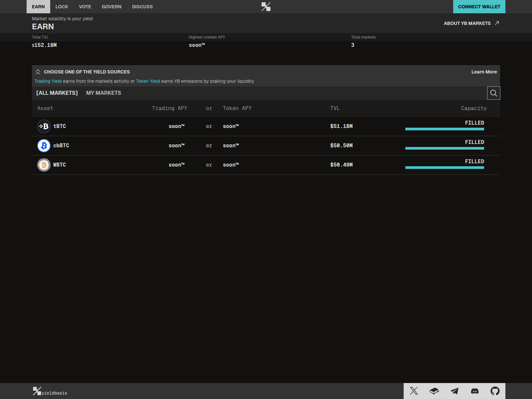Viewport: 532px width, 399px height.
Task: Sort by the TVL column header
Action: [x=335, y=108]
